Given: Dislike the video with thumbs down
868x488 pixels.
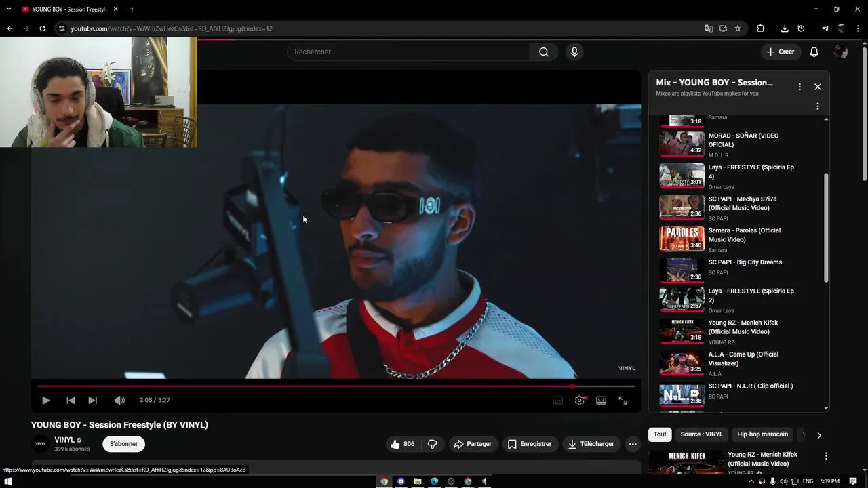Looking at the screenshot, I should pos(432,444).
